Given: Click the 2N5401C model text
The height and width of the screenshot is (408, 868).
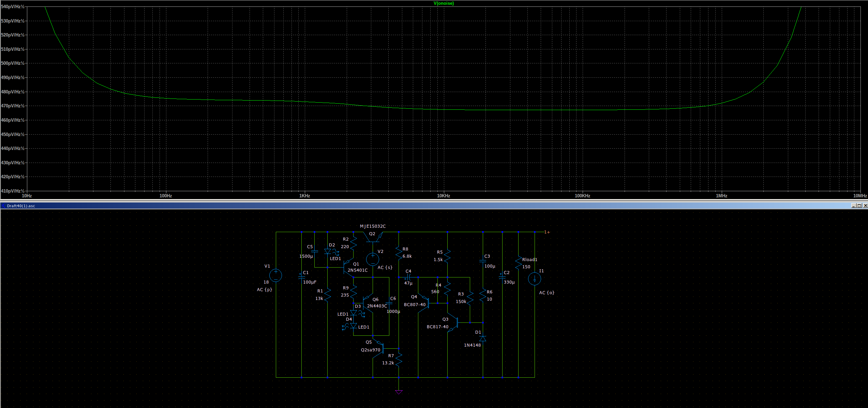Looking at the screenshot, I should (358, 270).
